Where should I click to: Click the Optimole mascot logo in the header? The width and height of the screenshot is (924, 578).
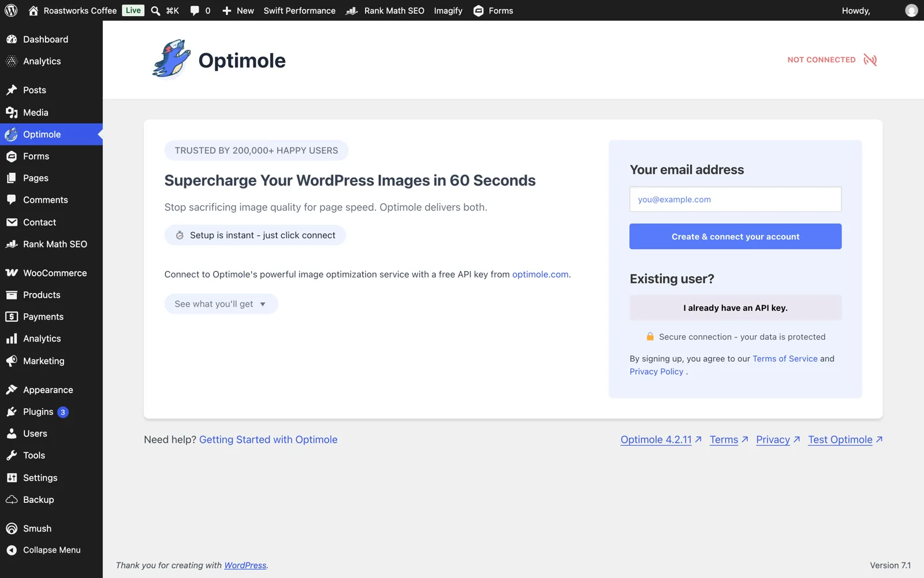tap(171, 59)
